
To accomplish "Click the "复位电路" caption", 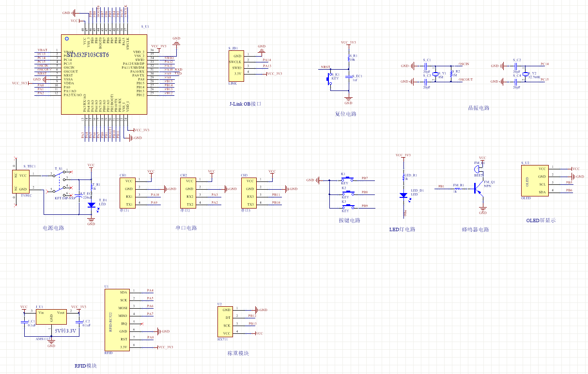I will click(x=346, y=114).
